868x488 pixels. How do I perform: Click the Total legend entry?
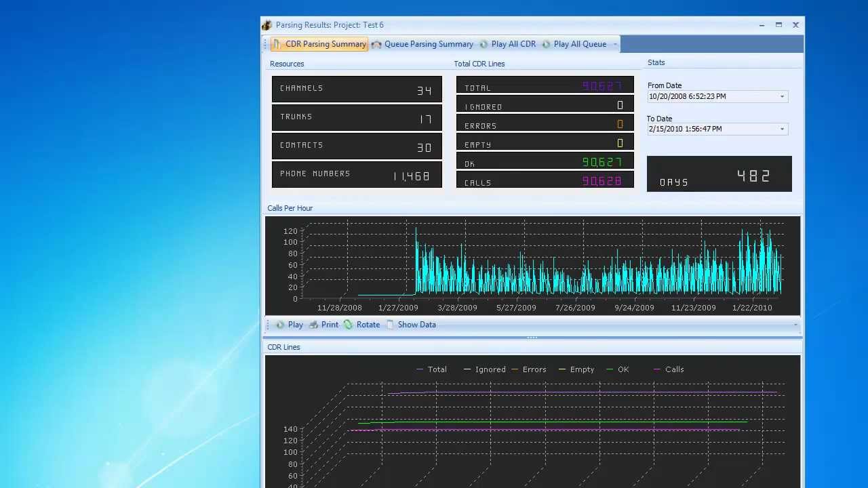tap(431, 369)
